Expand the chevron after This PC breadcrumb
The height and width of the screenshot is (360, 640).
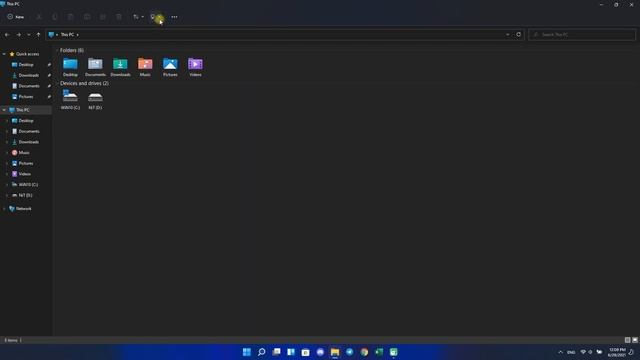78,35
